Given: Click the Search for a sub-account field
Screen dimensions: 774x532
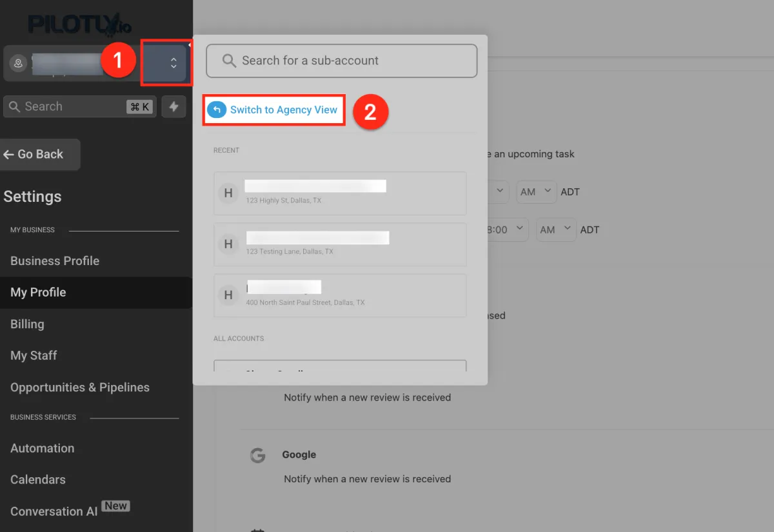Looking at the screenshot, I should point(342,61).
